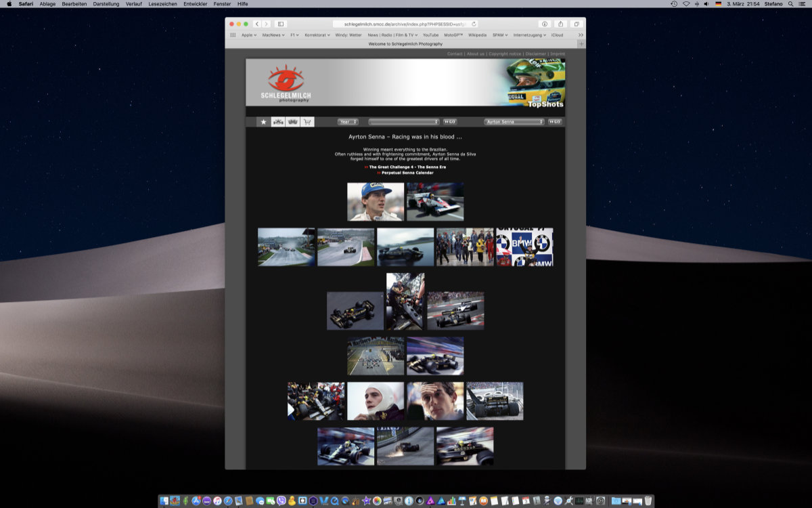Open the Darstellung menu
The height and width of the screenshot is (508, 812).
[106, 4]
